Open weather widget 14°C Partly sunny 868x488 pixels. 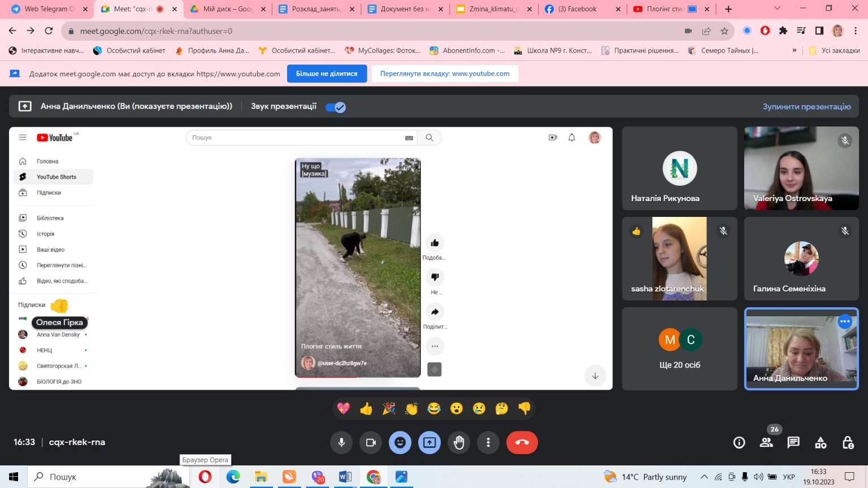645,477
